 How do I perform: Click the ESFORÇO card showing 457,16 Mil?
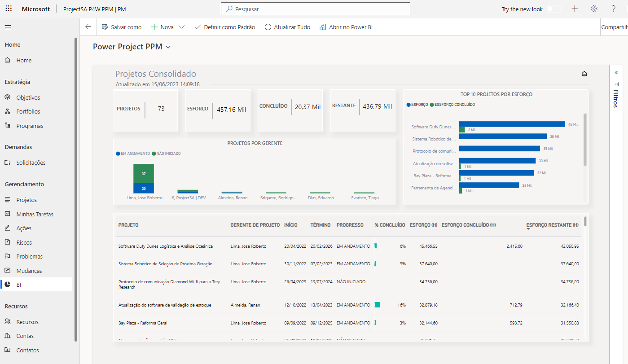point(218,110)
